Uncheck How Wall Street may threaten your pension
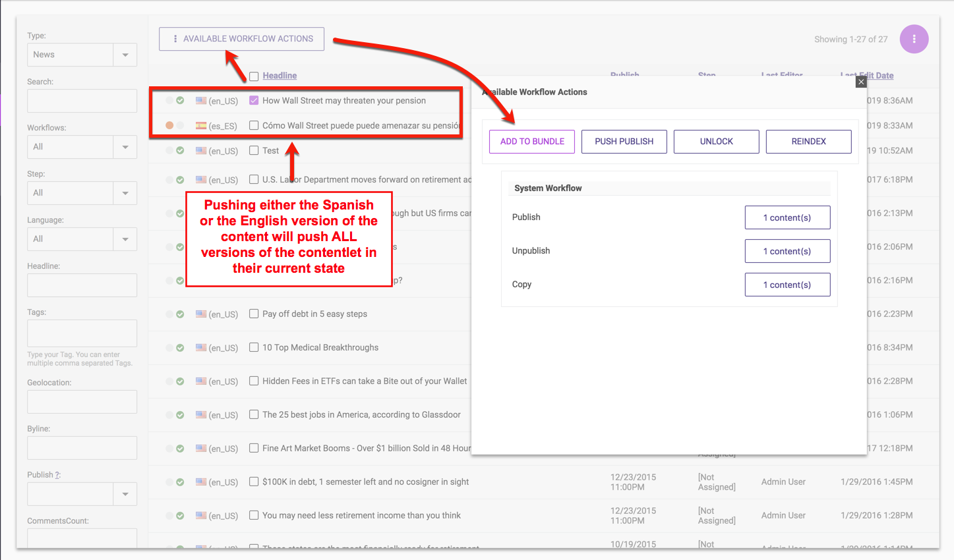Image resolution: width=954 pixels, height=560 pixels. pyautogui.click(x=254, y=101)
